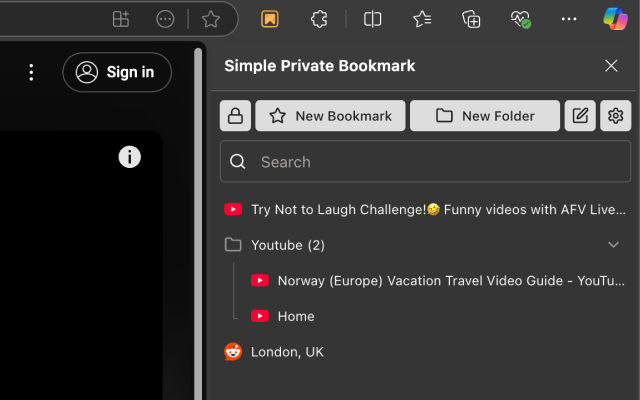This screenshot has width=640, height=400.
Task: Open the Extensions puzzle icon
Action: tap(319, 19)
